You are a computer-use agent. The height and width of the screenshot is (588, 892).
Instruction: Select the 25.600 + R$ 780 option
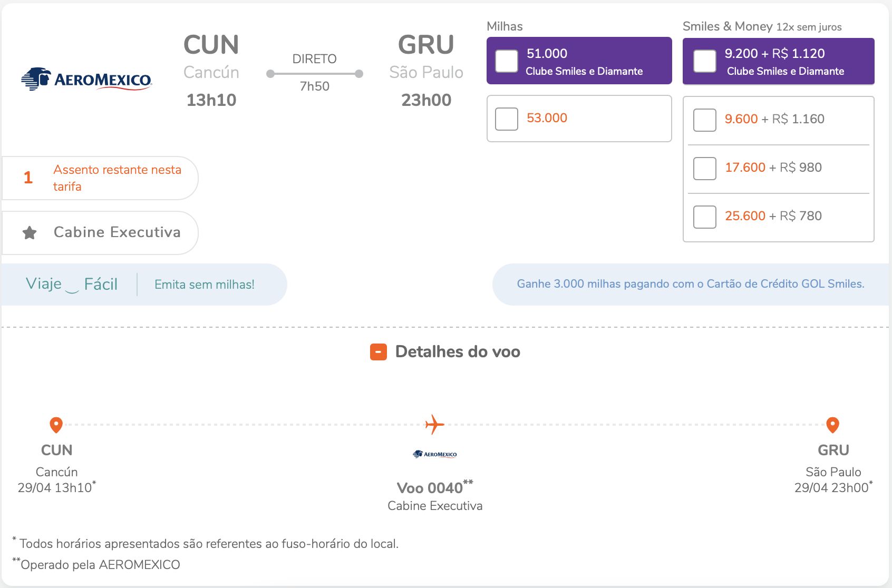705,217
